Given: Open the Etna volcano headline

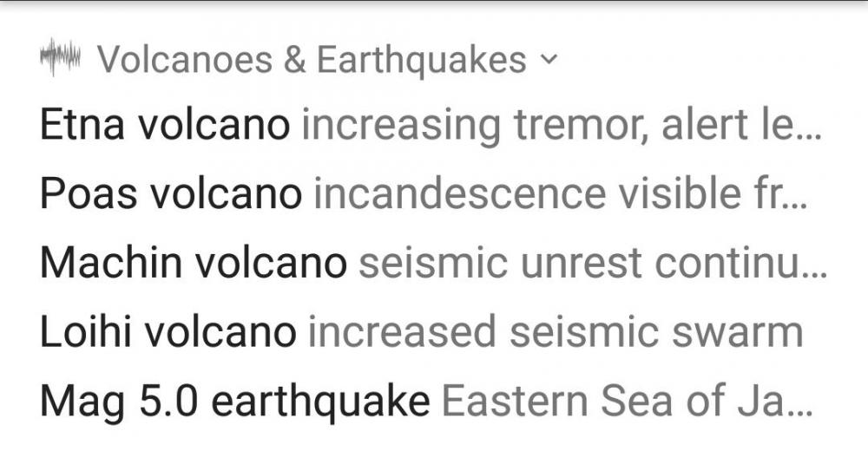Looking at the screenshot, I should pos(165,126).
